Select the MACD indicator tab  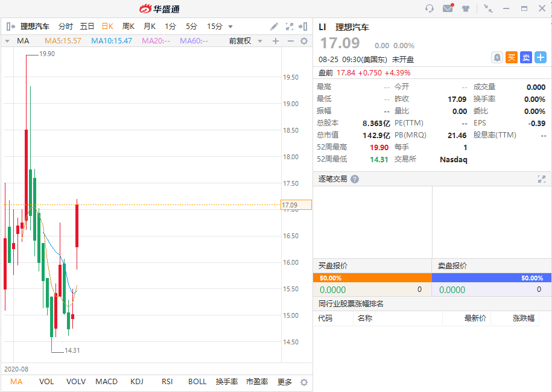(107, 382)
